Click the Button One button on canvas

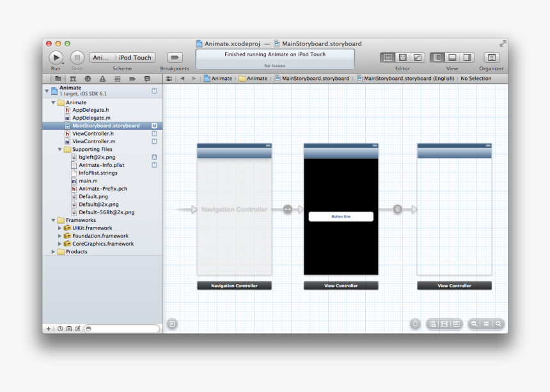click(x=340, y=217)
